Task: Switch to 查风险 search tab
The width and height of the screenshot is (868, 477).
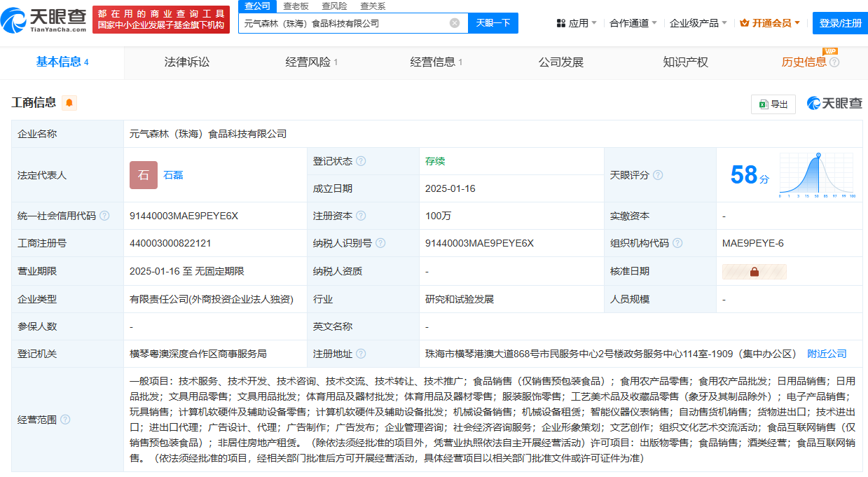Action: click(334, 6)
